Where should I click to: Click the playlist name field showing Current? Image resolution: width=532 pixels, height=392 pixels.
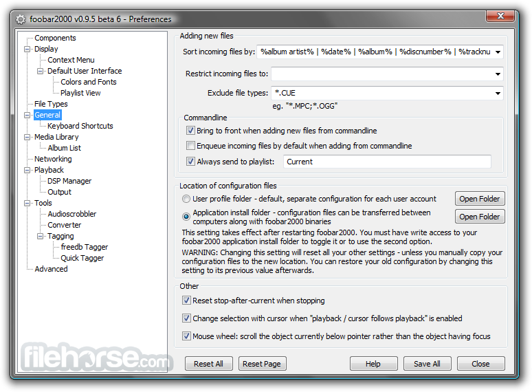point(387,162)
